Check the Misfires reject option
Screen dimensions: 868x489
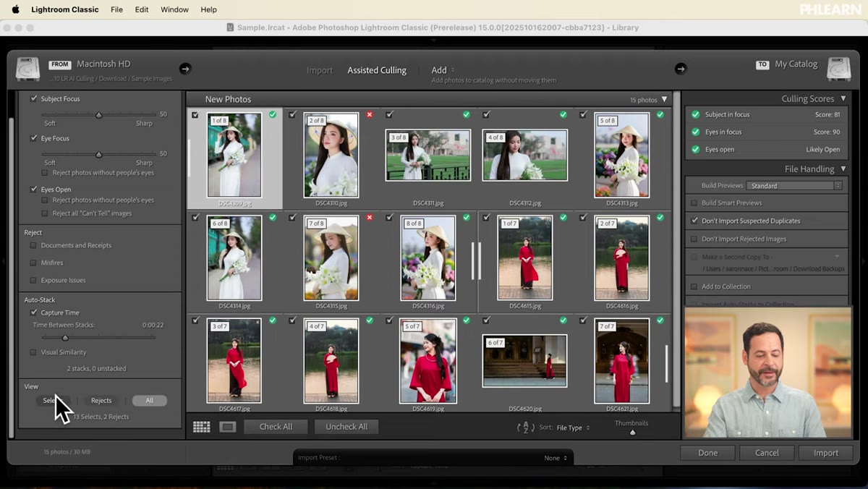click(33, 263)
